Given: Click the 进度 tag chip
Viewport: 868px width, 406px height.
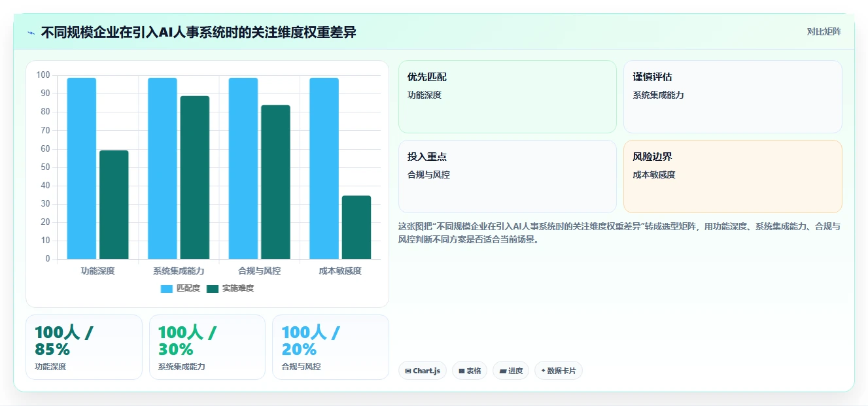Looking at the screenshot, I should coord(511,371).
